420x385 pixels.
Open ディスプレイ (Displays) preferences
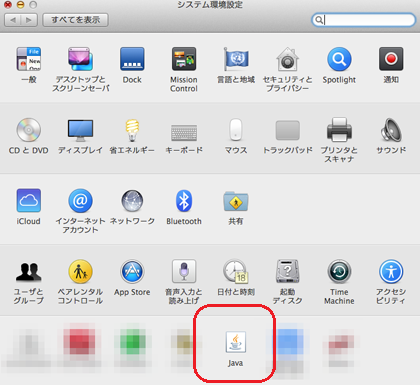click(x=80, y=130)
